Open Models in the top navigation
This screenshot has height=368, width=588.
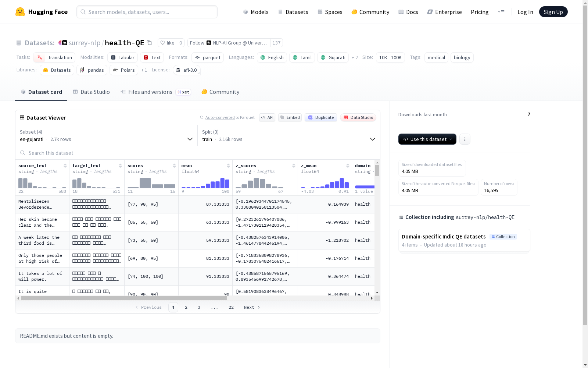(256, 12)
